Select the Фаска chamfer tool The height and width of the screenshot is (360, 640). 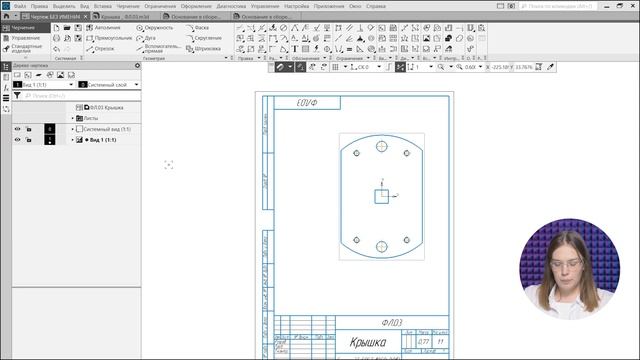click(198, 28)
